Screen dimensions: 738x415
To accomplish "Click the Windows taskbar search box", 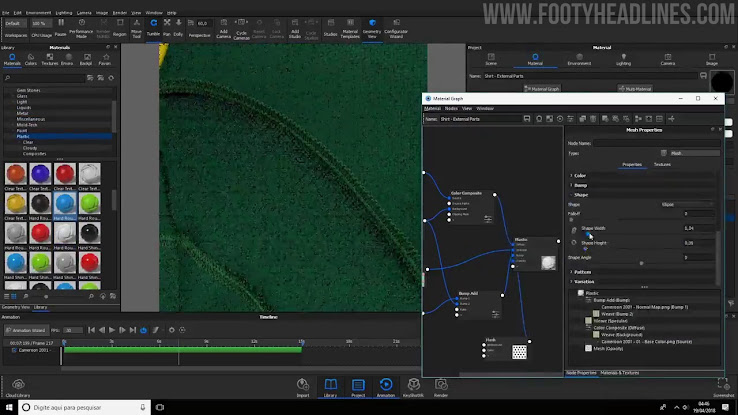I will click(85, 407).
